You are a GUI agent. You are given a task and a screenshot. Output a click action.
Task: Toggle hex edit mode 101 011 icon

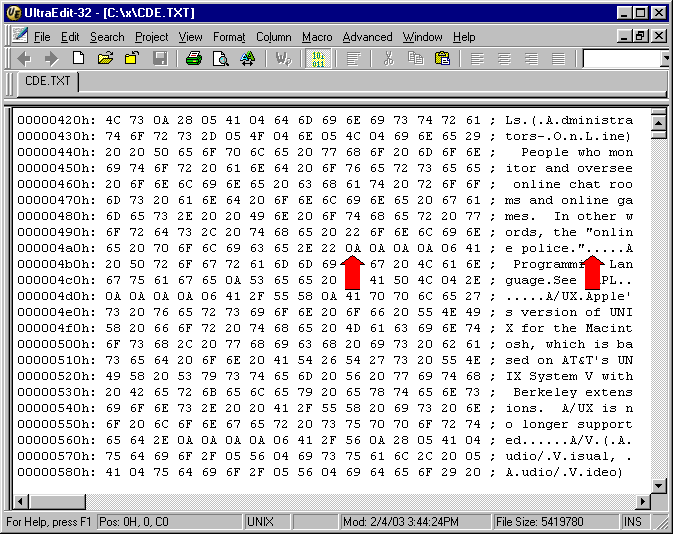point(318,59)
